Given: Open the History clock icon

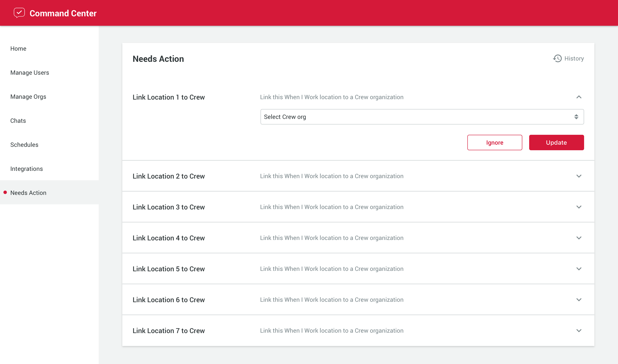Looking at the screenshot, I should 557,58.
